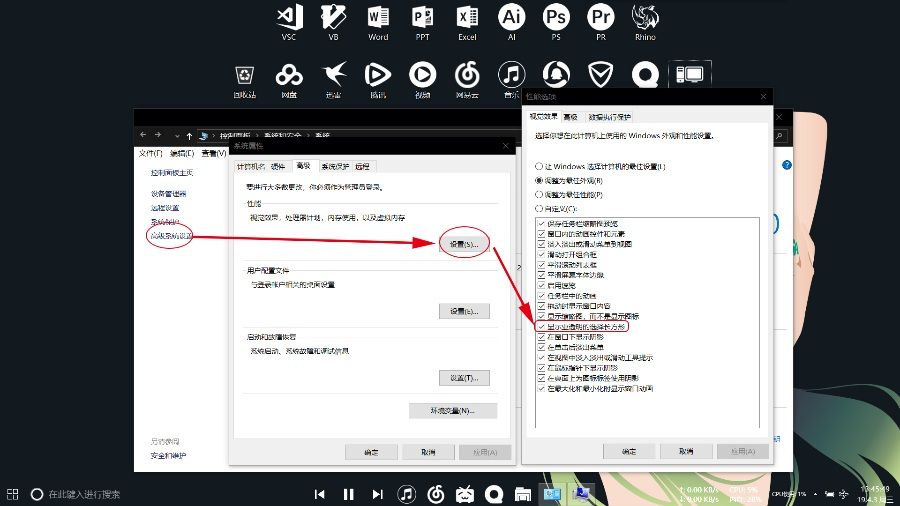Switch to 计算机名 tab in system properties
Image resolution: width=900 pixels, height=506 pixels.
click(x=251, y=166)
